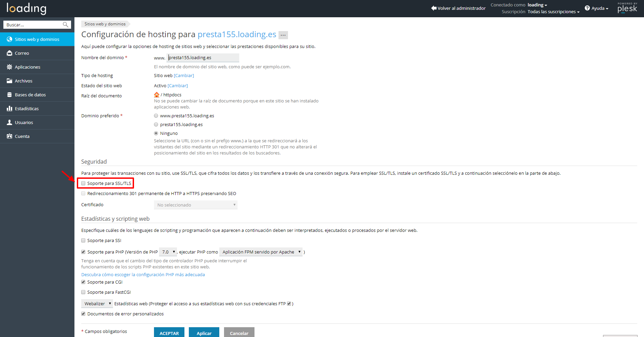Screen dimensions: 644x337
Task: Select presta155.loading.es radio option
Action: (156, 124)
